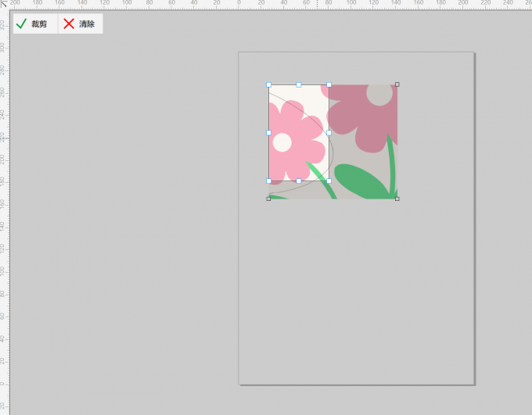Select the bottom-middle crop rectangle handle
The height and width of the screenshot is (415, 532).
299,181
